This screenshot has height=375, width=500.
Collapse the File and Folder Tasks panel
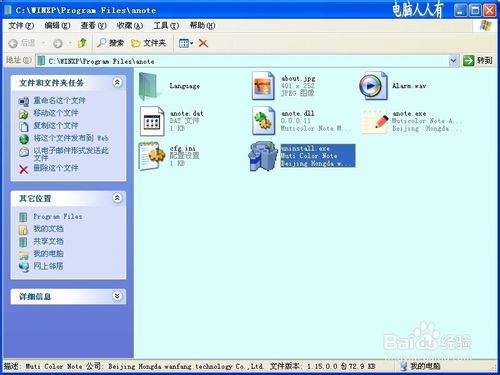point(117,82)
